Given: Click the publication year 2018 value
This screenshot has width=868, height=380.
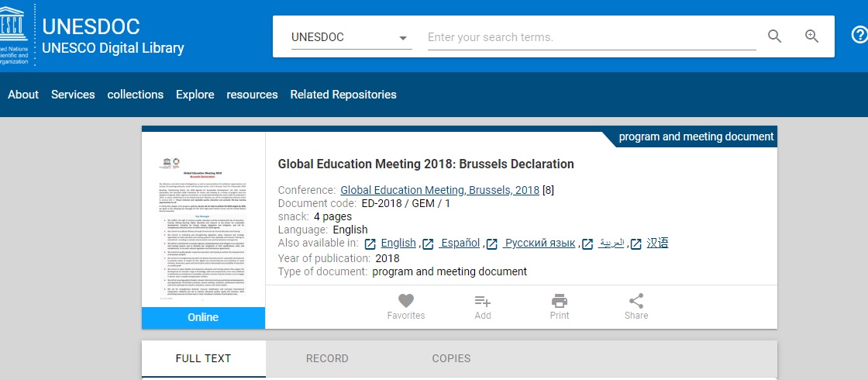Looking at the screenshot, I should point(387,259).
